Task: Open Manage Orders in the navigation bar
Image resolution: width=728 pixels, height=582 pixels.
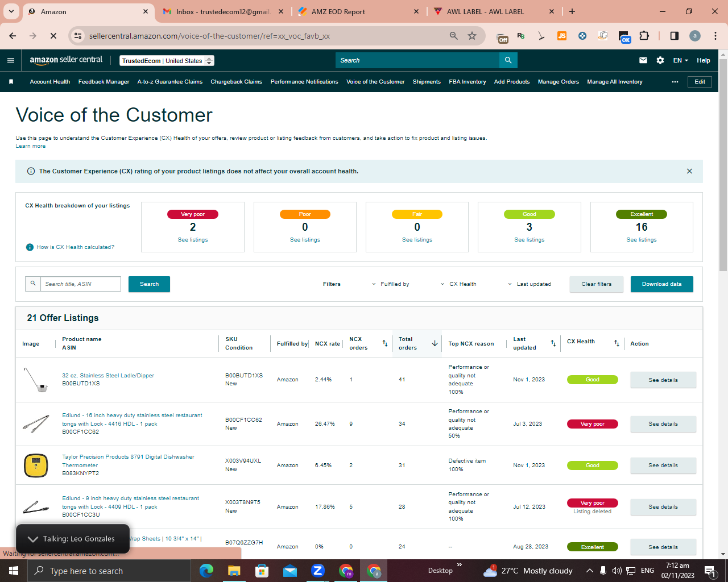Action: (559, 82)
